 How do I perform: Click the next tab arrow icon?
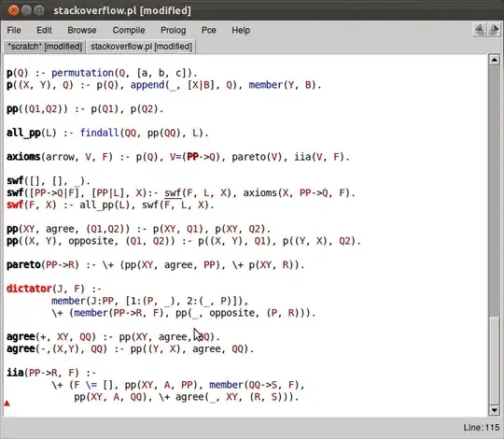494,30
